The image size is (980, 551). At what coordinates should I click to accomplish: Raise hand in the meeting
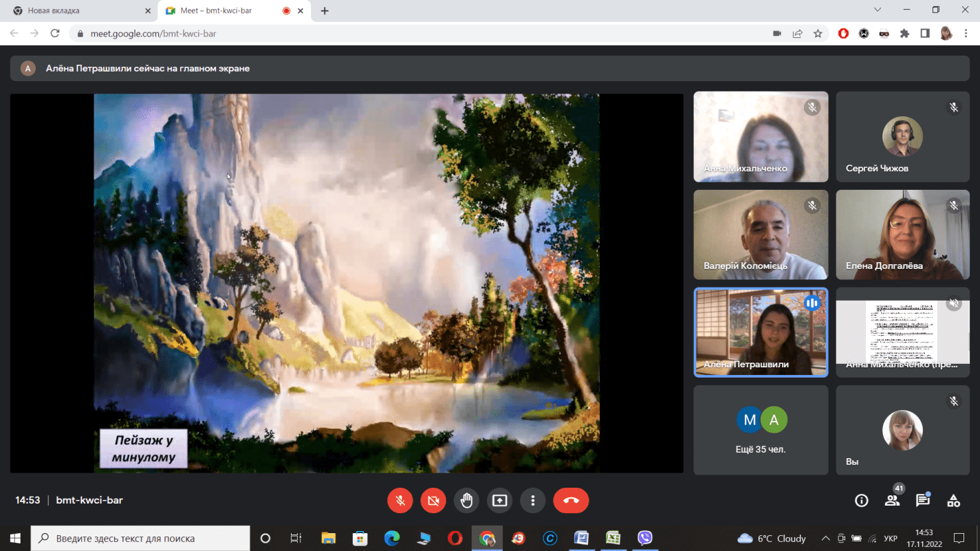point(466,501)
